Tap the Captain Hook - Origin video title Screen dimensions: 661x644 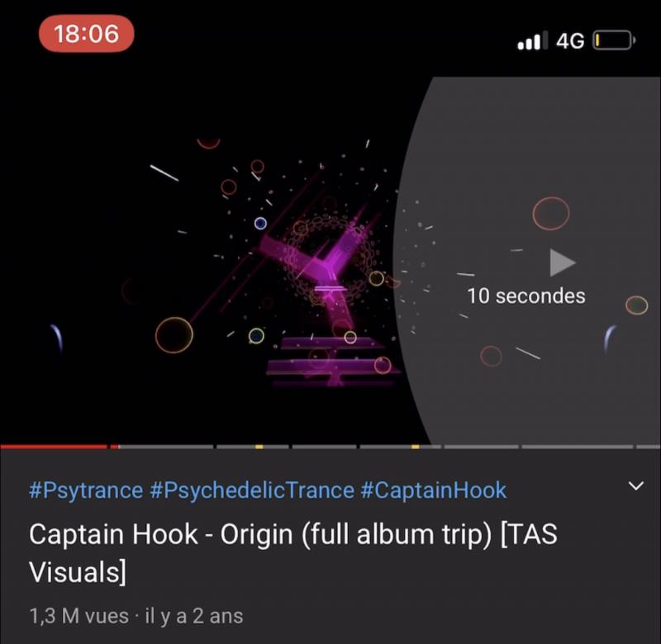(x=293, y=553)
